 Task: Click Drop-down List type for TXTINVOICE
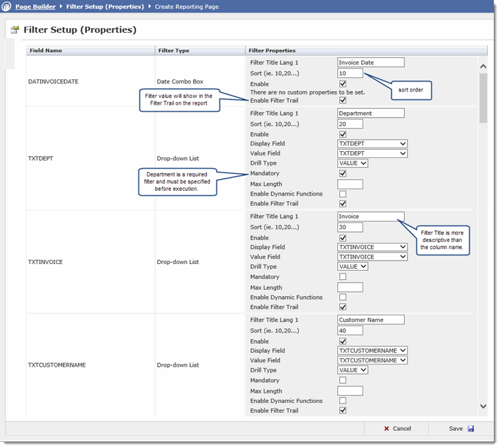click(178, 262)
